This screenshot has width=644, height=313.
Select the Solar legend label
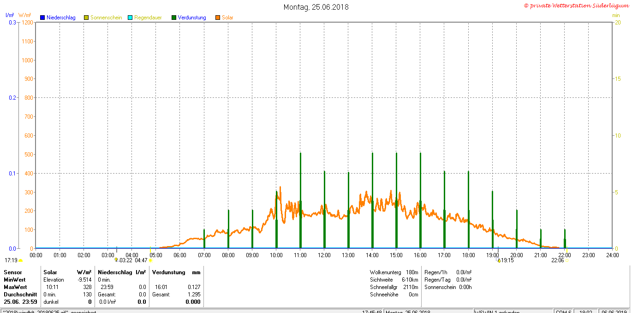click(x=227, y=18)
